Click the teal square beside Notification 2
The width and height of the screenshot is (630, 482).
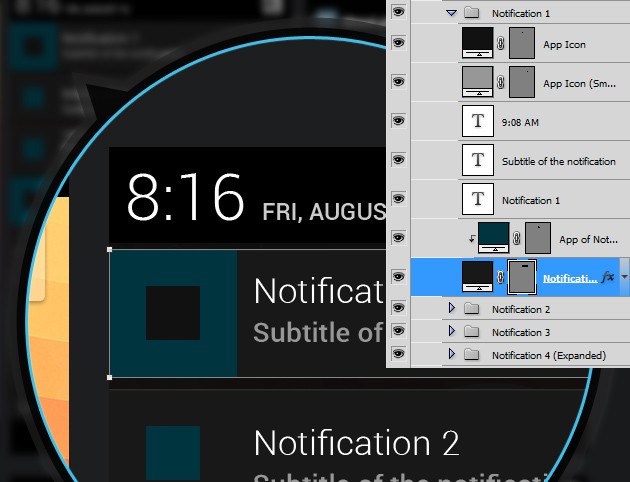173,454
